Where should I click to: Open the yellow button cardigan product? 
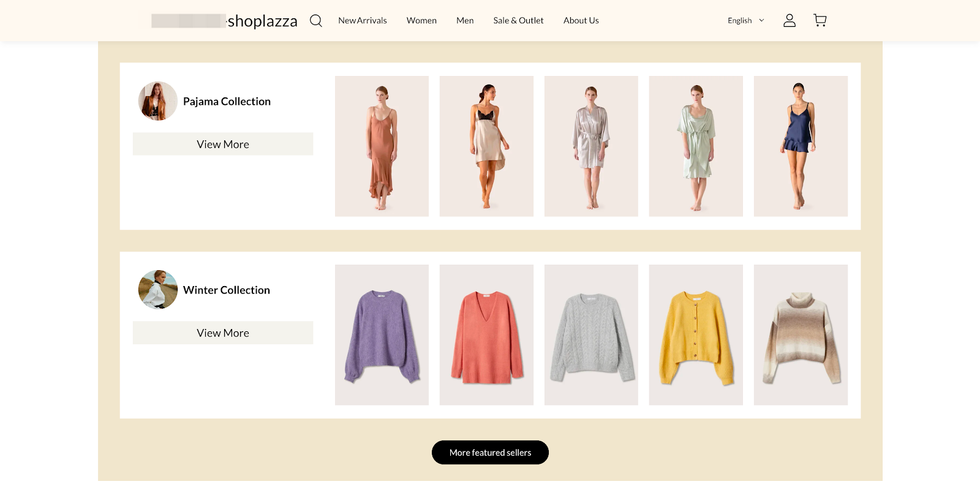[696, 335]
